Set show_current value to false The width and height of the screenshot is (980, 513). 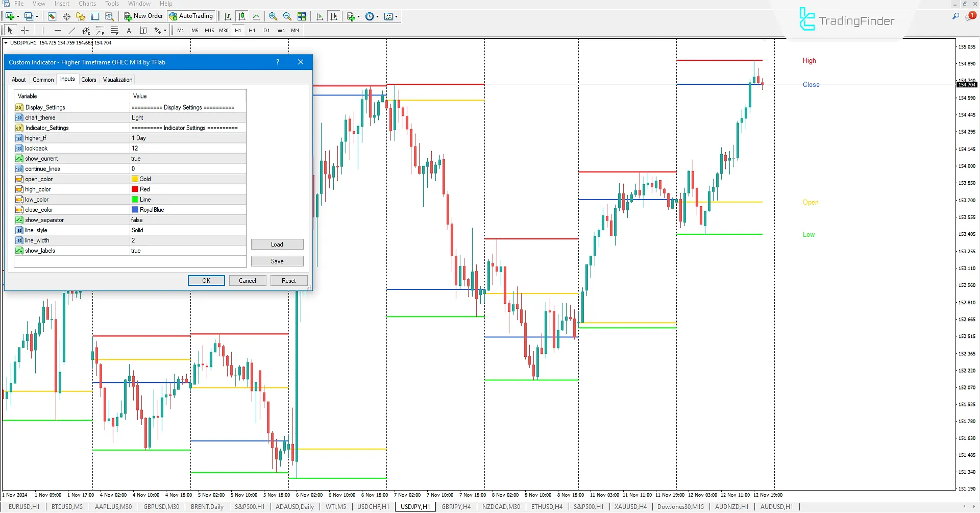point(187,158)
